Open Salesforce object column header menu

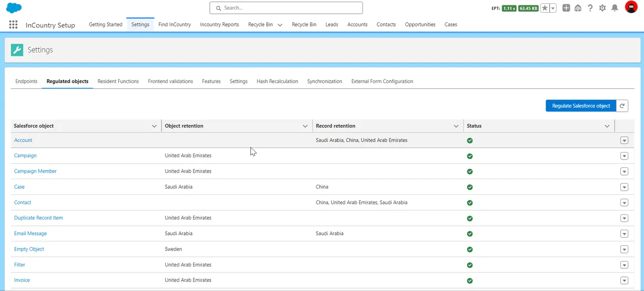click(154, 126)
